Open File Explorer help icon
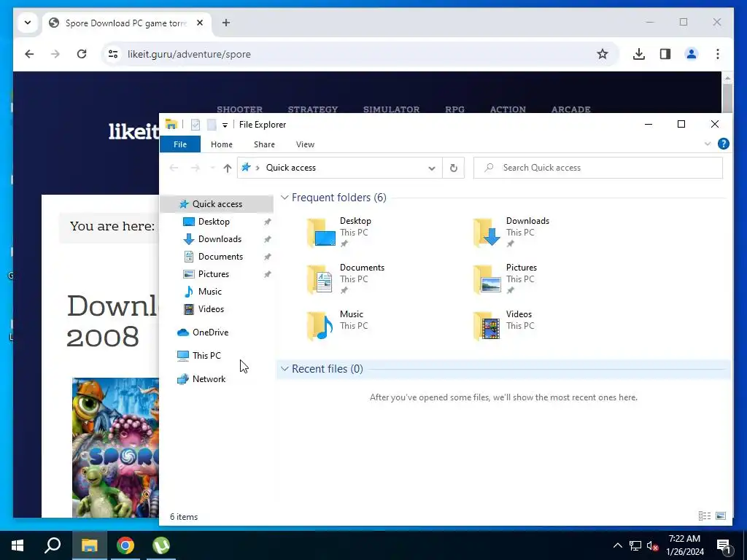Image resolution: width=747 pixels, height=560 pixels. click(723, 144)
